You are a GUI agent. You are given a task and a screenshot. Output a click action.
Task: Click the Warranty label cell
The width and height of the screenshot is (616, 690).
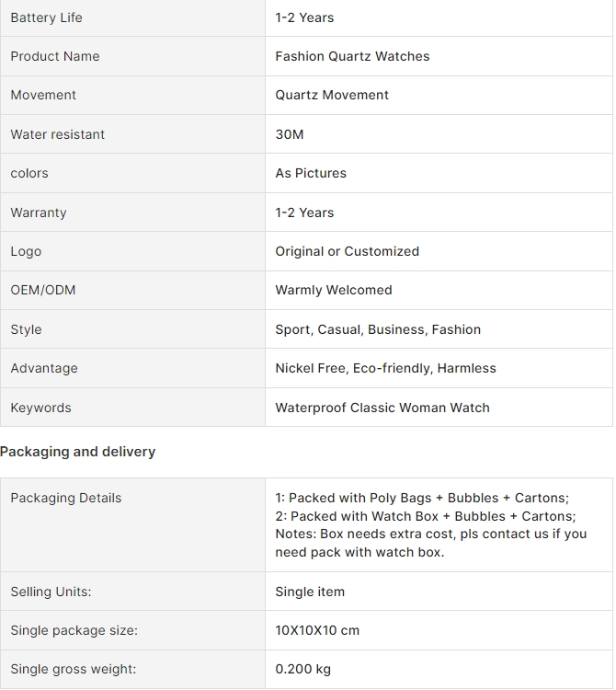132,213
